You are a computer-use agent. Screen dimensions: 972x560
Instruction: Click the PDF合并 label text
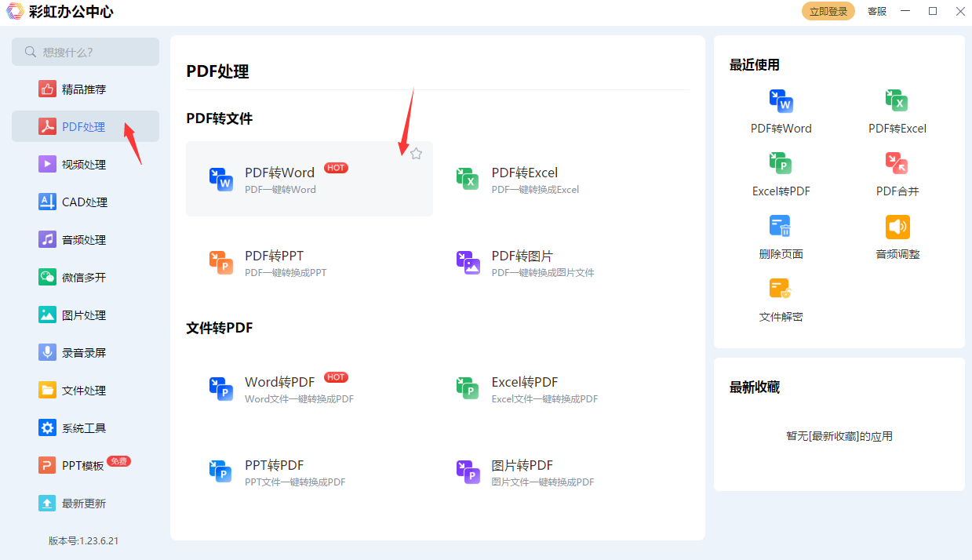point(897,191)
